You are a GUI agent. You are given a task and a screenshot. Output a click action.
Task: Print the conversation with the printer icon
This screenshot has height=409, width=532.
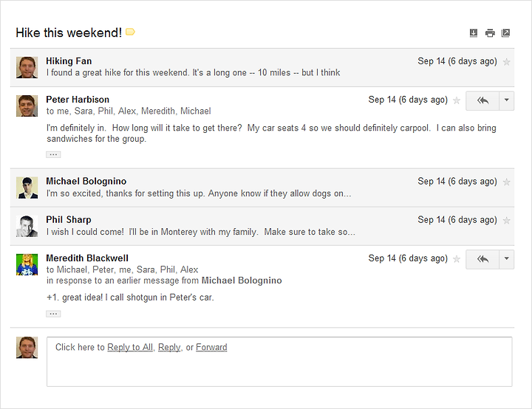pos(490,33)
